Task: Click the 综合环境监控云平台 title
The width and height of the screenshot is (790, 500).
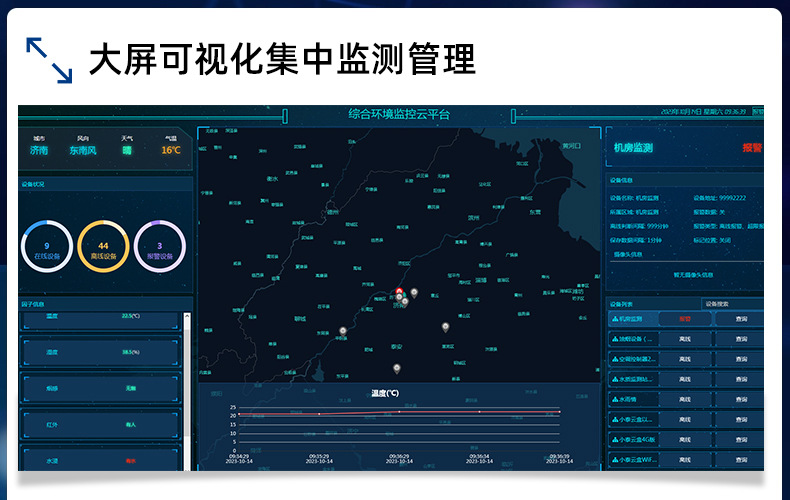Action: 399,114
